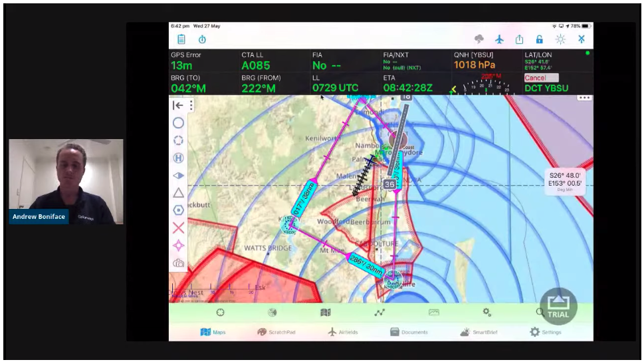Image resolution: width=644 pixels, height=362 pixels.
Task: Tap the blue airplane icon
Action: point(499,40)
